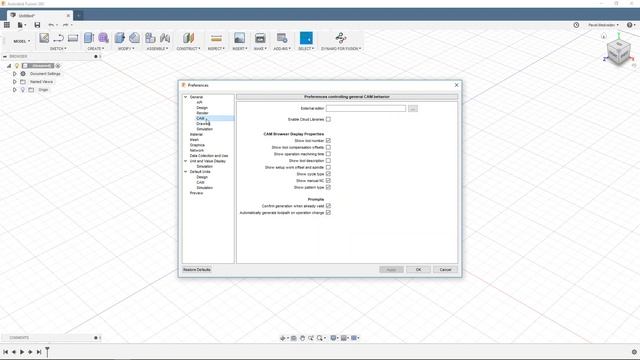Image resolution: width=640 pixels, height=360 pixels.
Task: Select the Joint tool in Assemble
Action: pyautogui.click(x=165, y=38)
